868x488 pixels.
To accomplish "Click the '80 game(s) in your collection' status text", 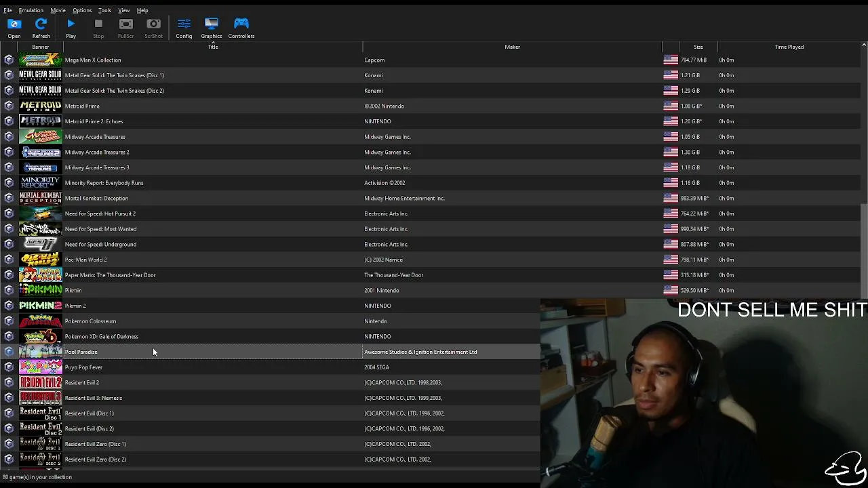I will tap(37, 477).
